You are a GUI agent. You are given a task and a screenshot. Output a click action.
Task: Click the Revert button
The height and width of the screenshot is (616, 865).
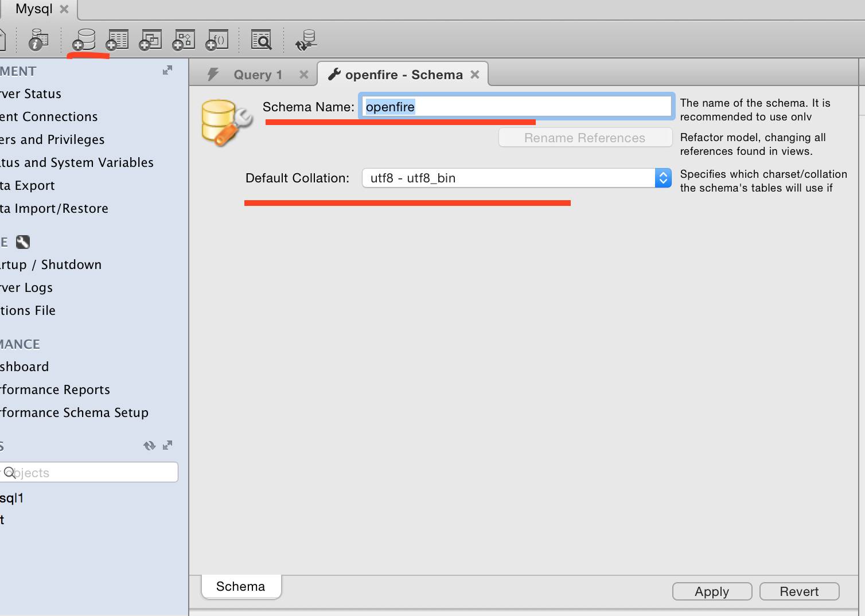click(799, 591)
